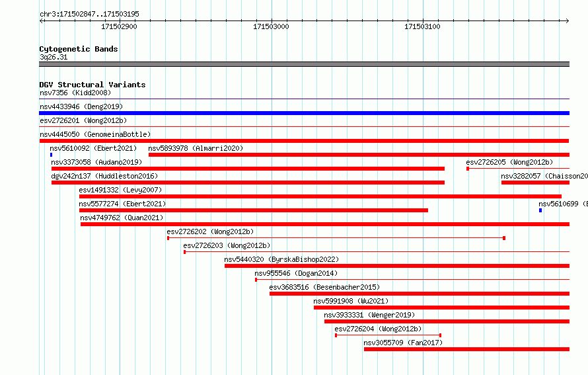Select the nsv5440320 (ByrskaBishop2022) red bar
This screenshot has width=588, height=375.
tap(397, 266)
